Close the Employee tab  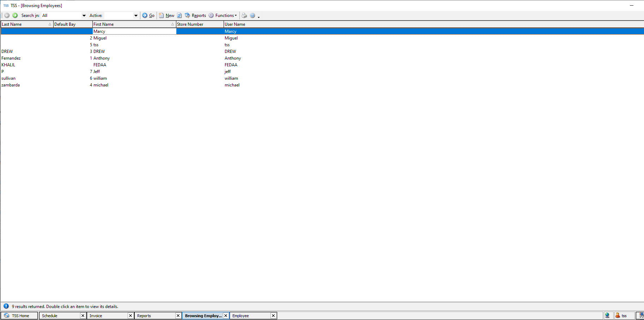tap(273, 316)
